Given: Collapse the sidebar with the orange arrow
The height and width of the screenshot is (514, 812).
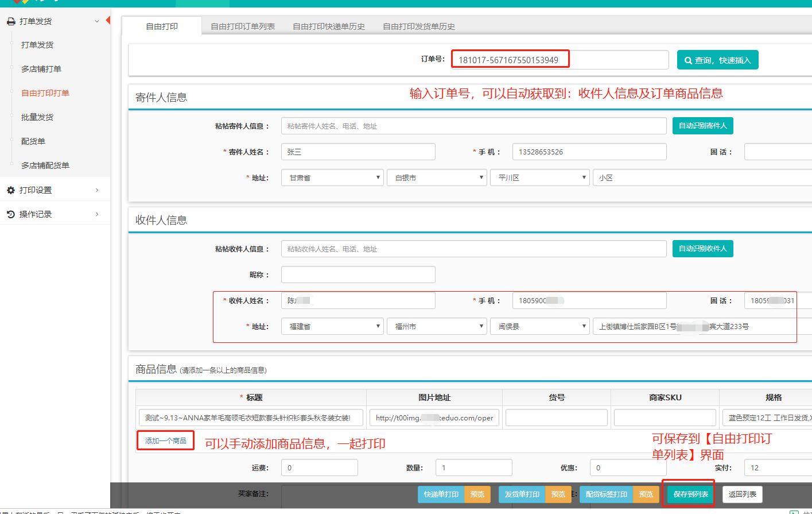Looking at the screenshot, I should pos(108,21).
